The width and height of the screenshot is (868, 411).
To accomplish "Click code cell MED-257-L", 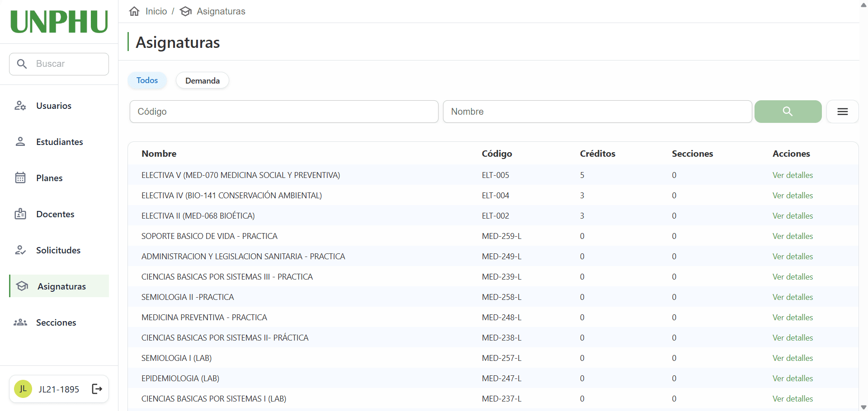I will point(501,358).
